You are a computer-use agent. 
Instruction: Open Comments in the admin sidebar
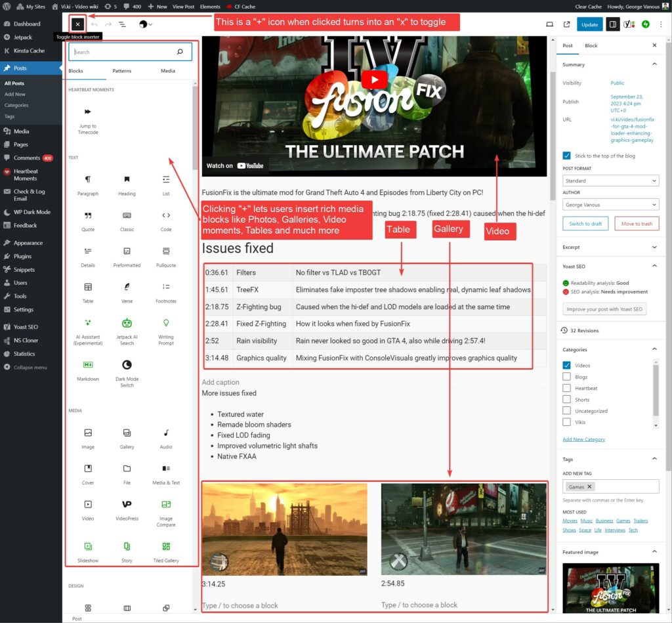coord(26,158)
